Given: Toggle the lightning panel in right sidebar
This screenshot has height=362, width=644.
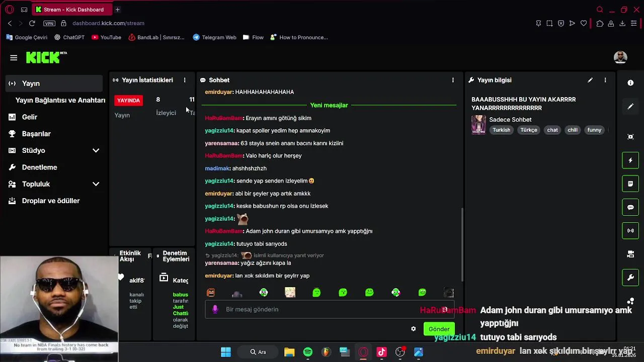Looking at the screenshot, I should pyautogui.click(x=630, y=160).
